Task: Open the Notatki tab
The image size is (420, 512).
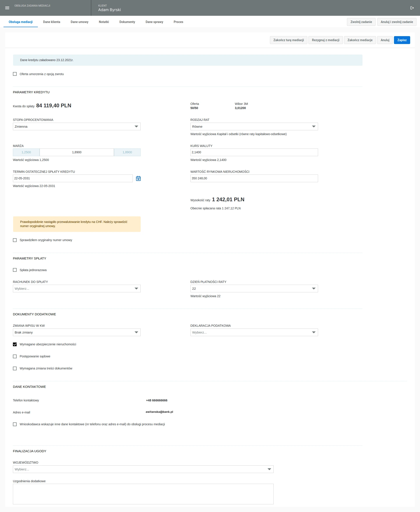Action: coord(104,22)
